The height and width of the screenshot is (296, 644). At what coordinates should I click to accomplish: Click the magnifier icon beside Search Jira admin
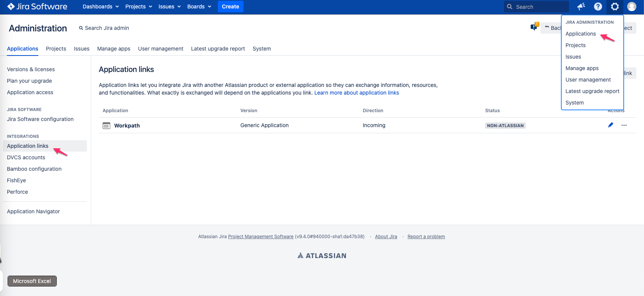pos(81,28)
